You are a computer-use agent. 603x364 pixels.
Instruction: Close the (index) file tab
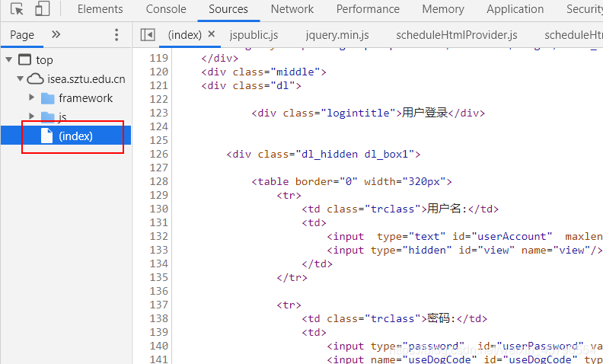click(212, 34)
